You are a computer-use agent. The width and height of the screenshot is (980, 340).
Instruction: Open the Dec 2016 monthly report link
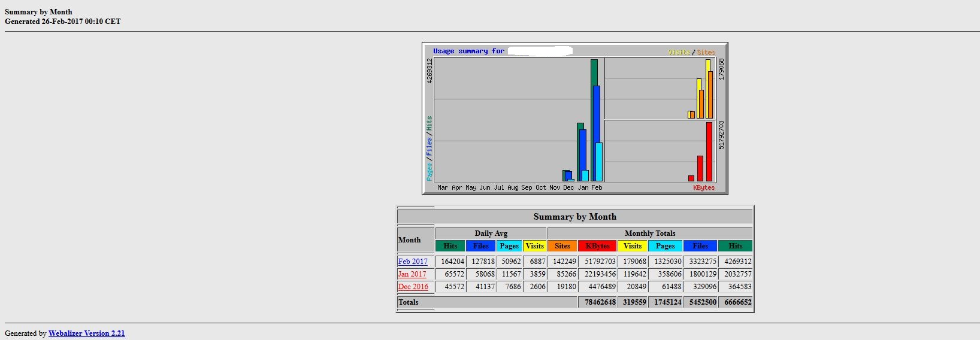(x=413, y=287)
